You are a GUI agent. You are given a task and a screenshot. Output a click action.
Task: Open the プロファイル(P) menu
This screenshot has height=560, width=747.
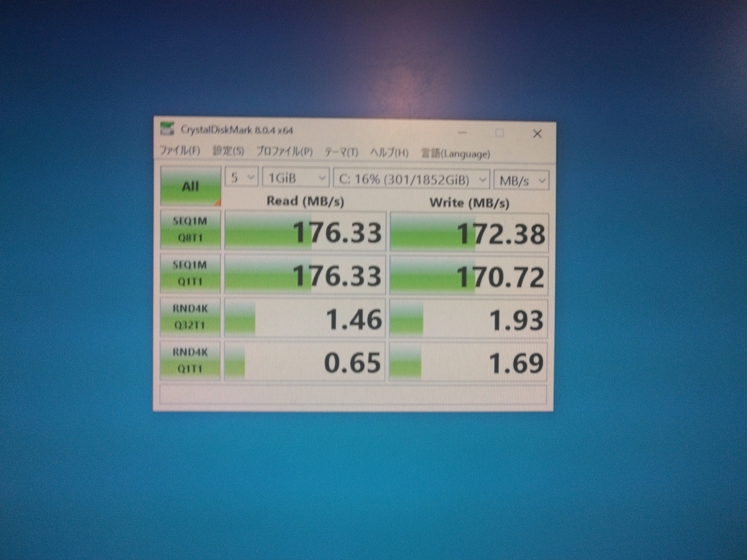[x=284, y=152]
